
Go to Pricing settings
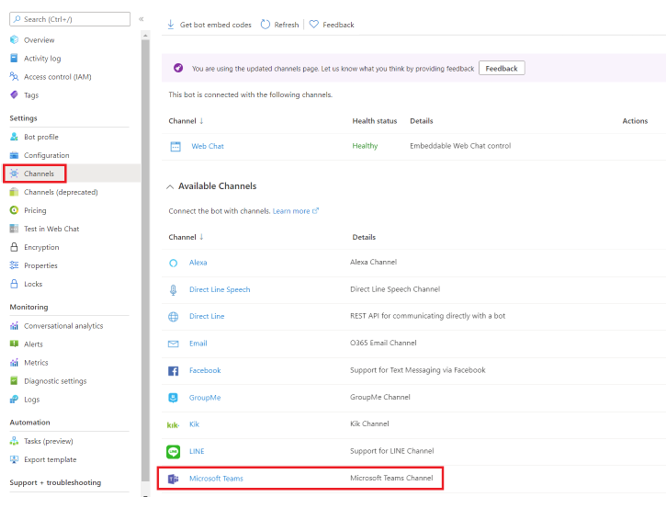click(35, 211)
